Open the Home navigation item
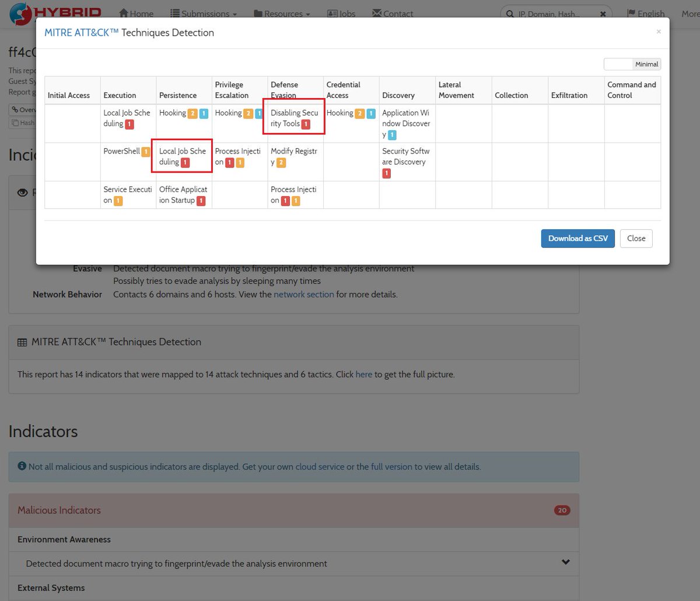The height and width of the screenshot is (601, 700). pos(136,13)
